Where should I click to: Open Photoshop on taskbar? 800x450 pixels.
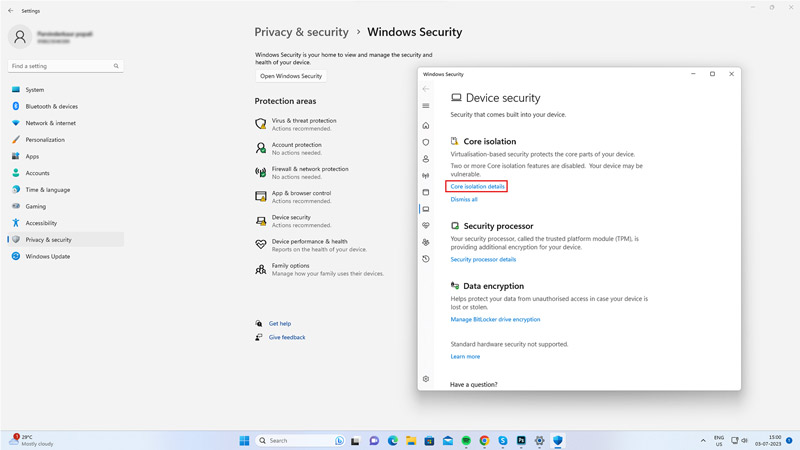click(x=521, y=440)
